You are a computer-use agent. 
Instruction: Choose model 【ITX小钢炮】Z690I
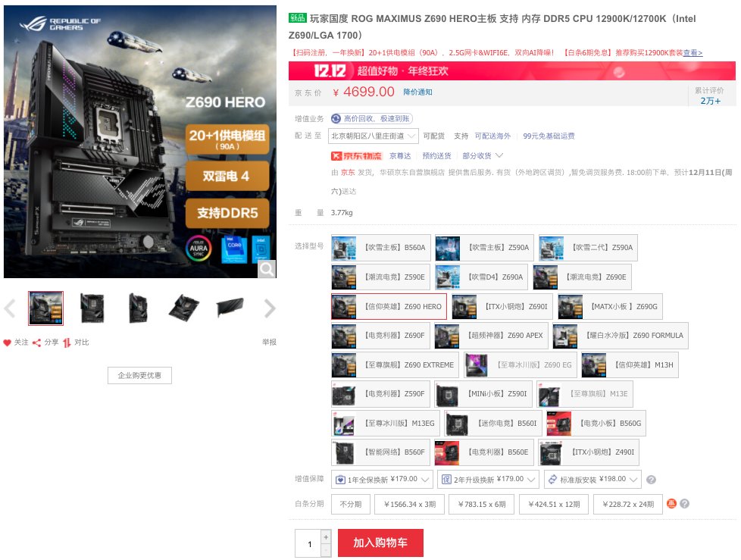click(502, 306)
